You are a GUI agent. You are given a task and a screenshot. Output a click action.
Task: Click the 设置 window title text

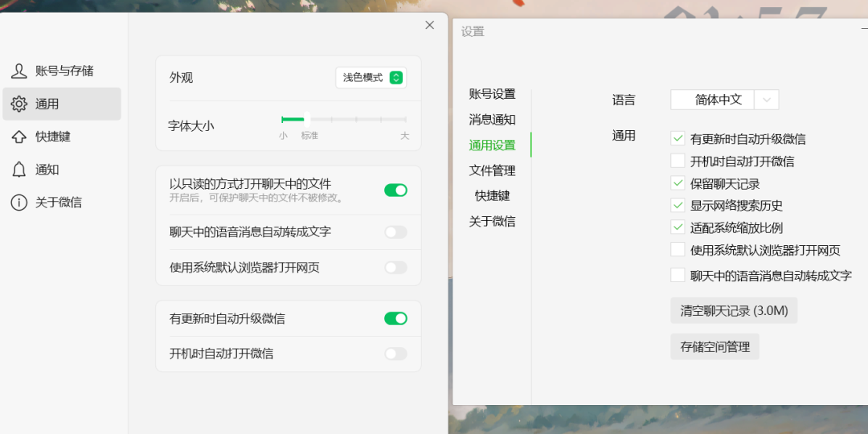[473, 31]
